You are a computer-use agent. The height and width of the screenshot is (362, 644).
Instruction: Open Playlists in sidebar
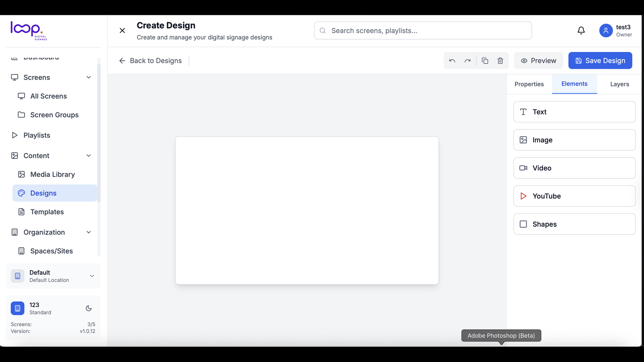51,135
